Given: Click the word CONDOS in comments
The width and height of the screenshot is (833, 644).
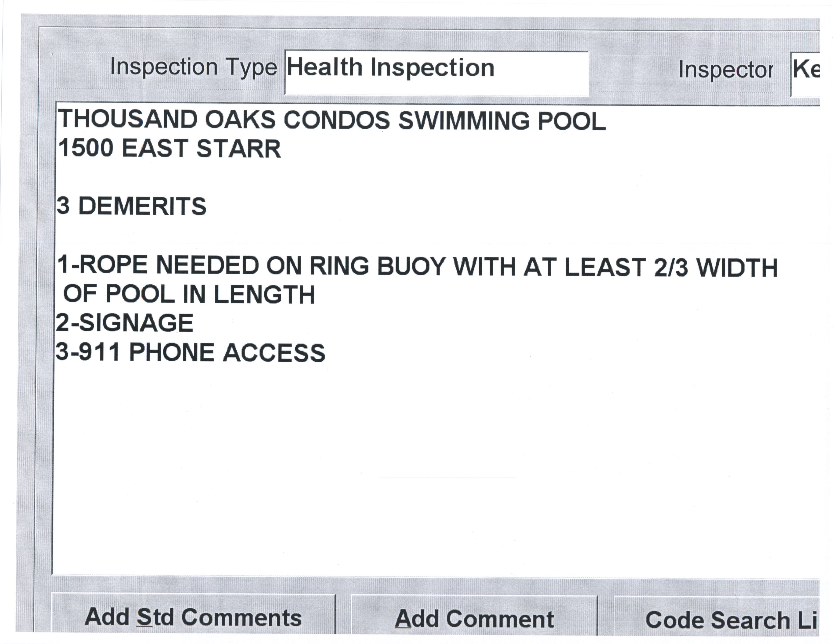Looking at the screenshot, I should (x=336, y=120).
